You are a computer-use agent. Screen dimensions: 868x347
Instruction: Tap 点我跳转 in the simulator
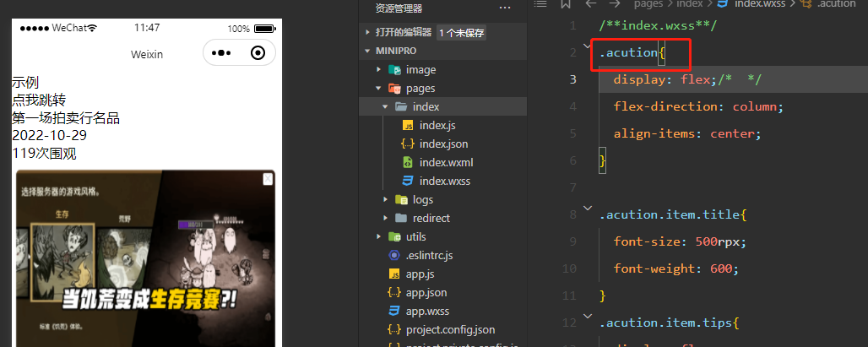pos(39,100)
